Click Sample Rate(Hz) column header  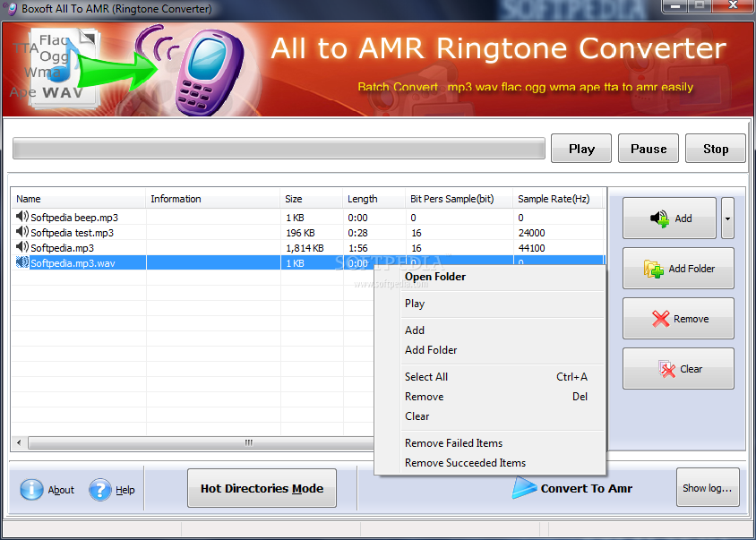(558, 199)
